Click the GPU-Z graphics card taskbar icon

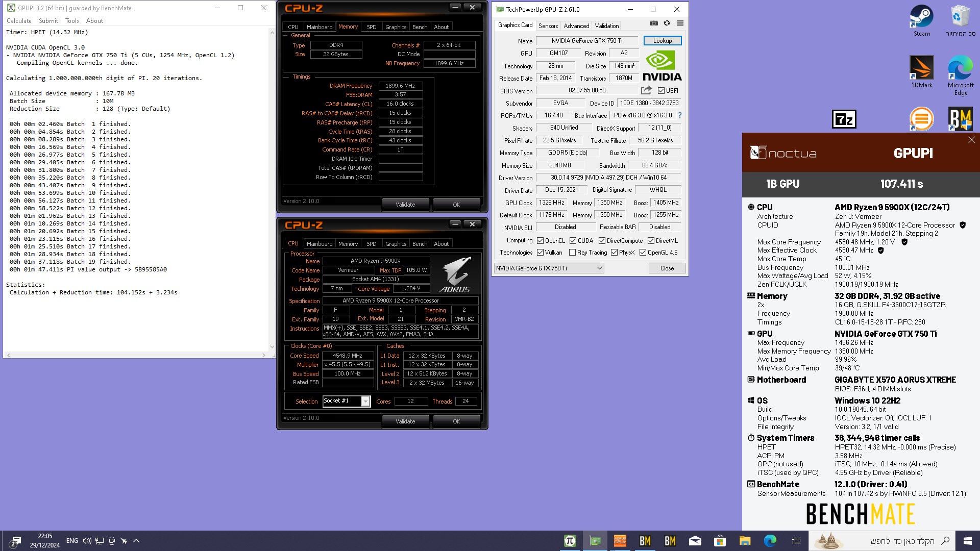coord(595,541)
